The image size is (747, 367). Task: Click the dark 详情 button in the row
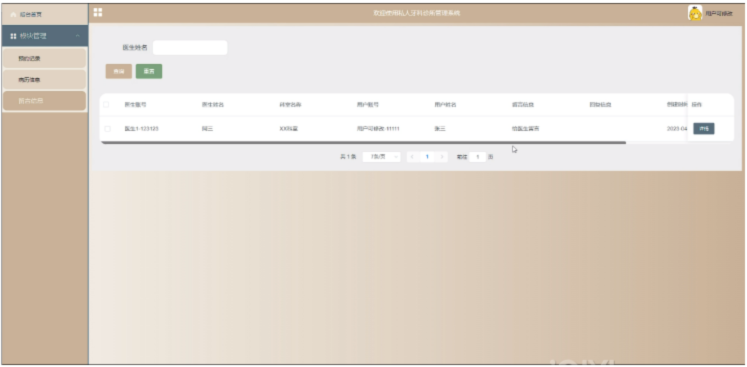pos(704,129)
